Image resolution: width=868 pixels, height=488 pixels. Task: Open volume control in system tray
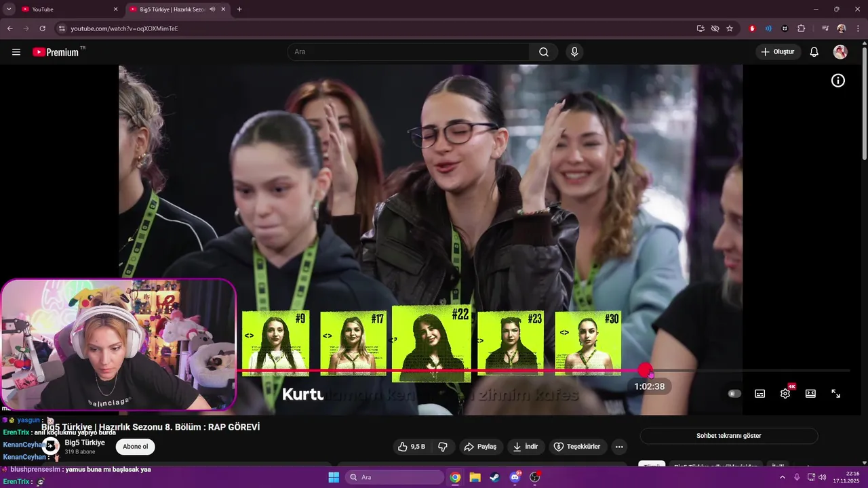(822, 477)
